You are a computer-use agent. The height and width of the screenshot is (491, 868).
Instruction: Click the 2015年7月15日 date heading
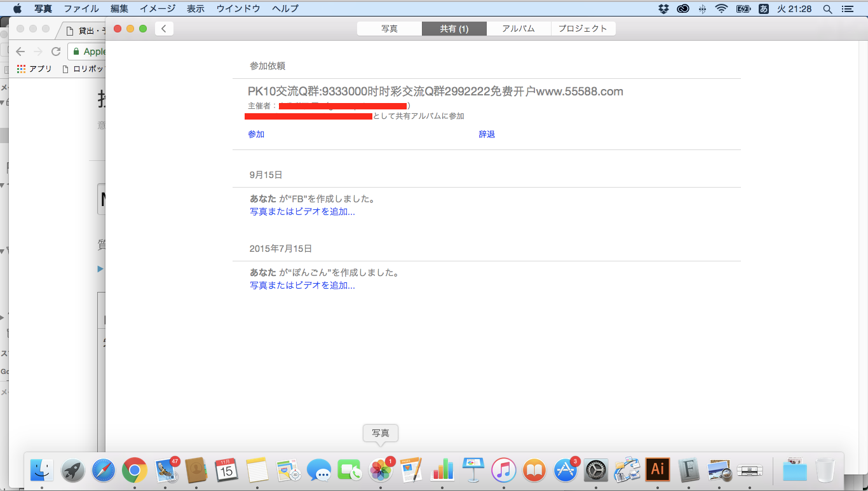[281, 249]
